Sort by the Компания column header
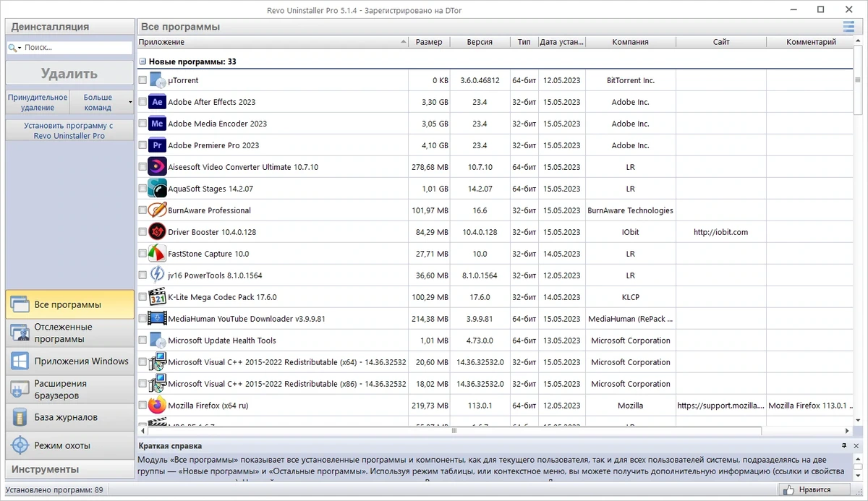868x501 pixels. tap(630, 42)
